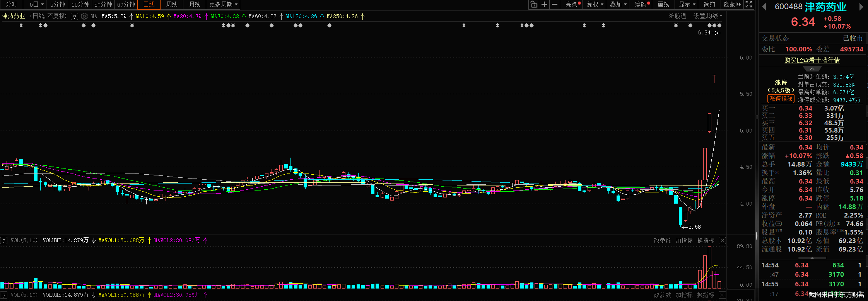This screenshot has width=868, height=301.
Task: Click the MA120:4.26 indicator value
Action: [301, 16]
